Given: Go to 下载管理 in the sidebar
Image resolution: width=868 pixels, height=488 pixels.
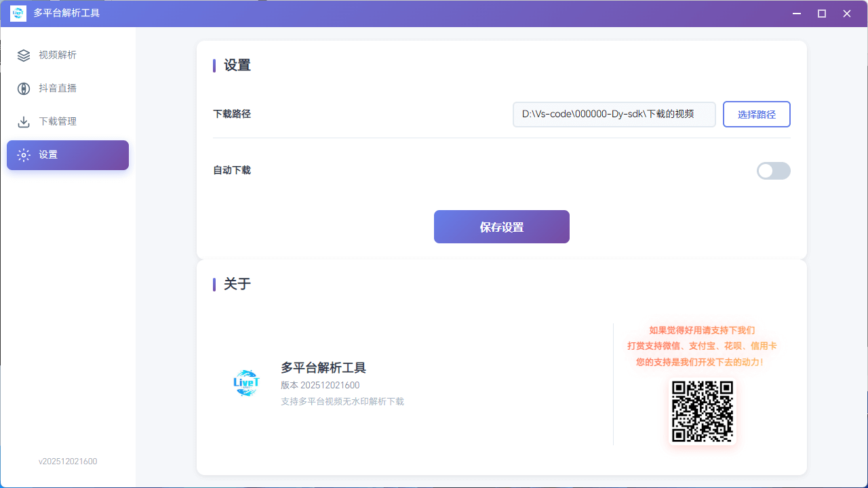Looking at the screenshot, I should pyautogui.click(x=58, y=121).
